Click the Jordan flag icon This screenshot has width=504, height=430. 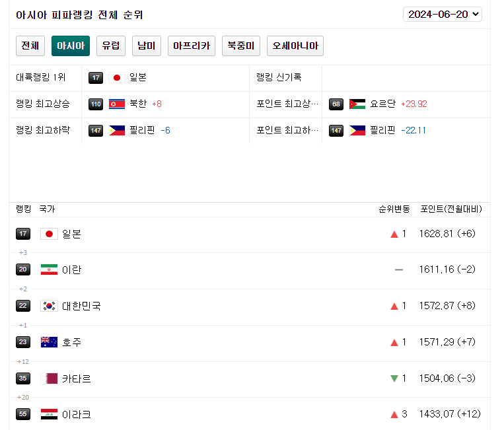pos(357,104)
